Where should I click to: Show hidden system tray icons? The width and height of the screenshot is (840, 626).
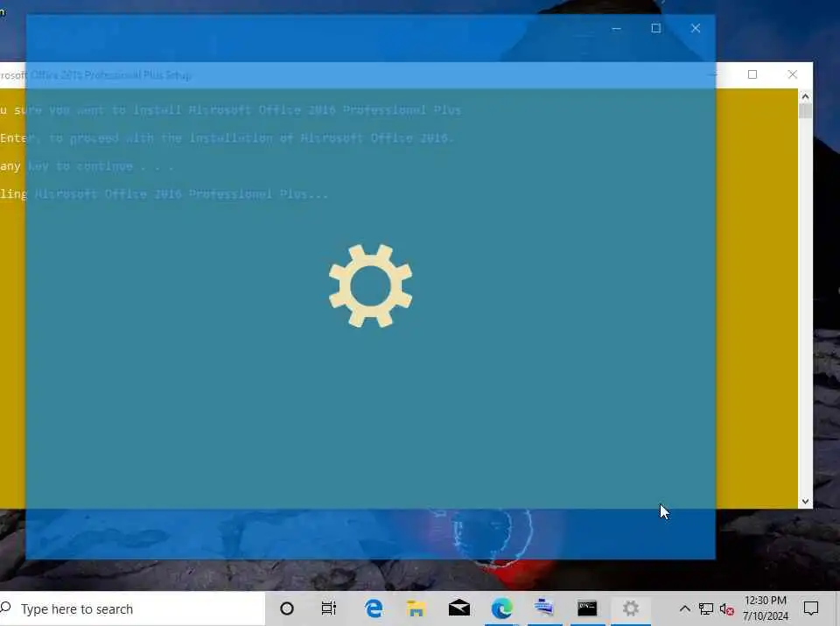coord(684,608)
